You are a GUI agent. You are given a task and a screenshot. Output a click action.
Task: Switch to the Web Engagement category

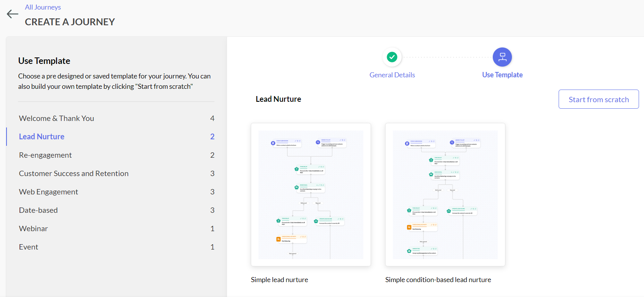49,192
